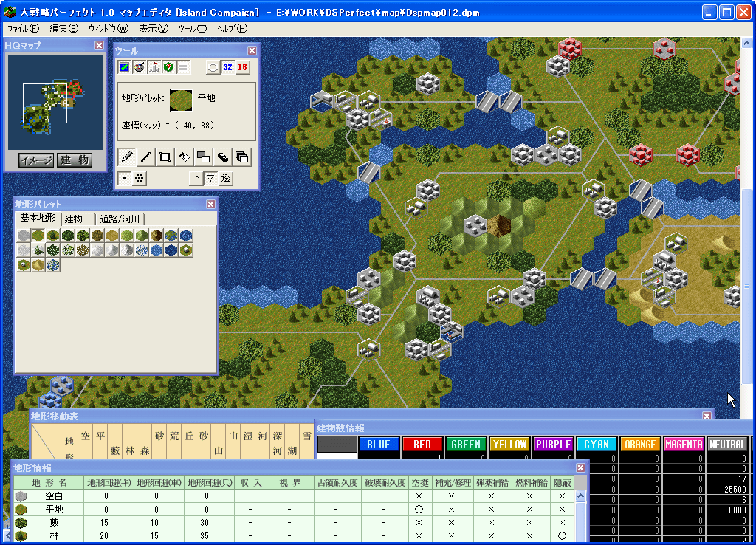Viewport: 756px width, 545px height.
Task: Pick the plain sand colored terrain tile
Action: [x=112, y=236]
